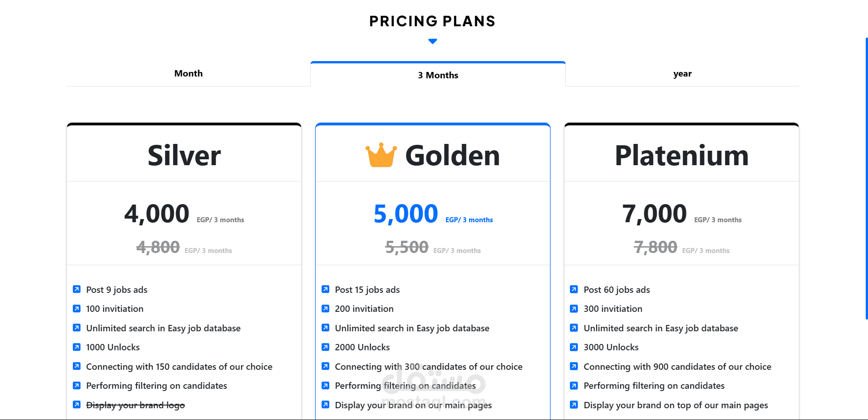
Task: Click the arrow icon beside 1000 Unlocks
Action: tap(77, 347)
